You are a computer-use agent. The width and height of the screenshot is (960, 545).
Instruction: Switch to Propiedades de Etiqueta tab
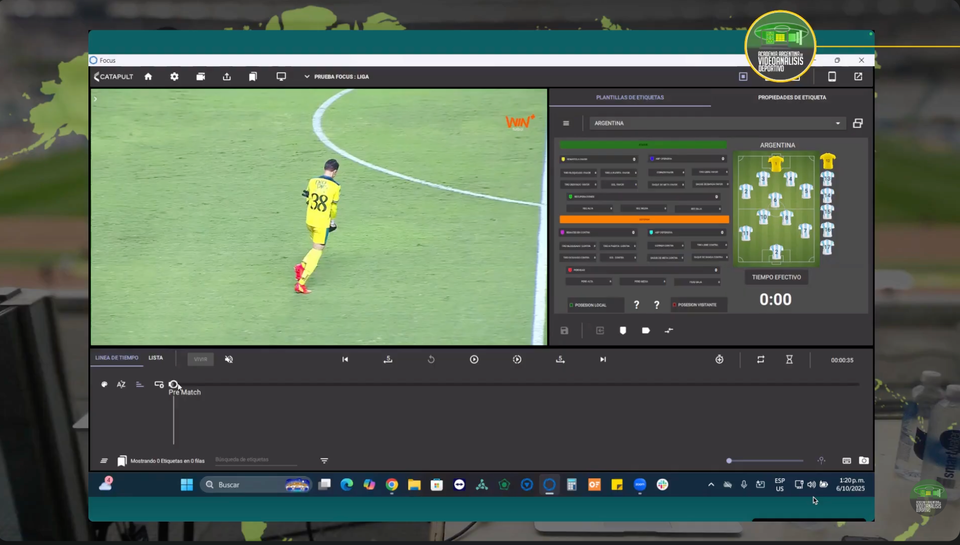click(791, 98)
